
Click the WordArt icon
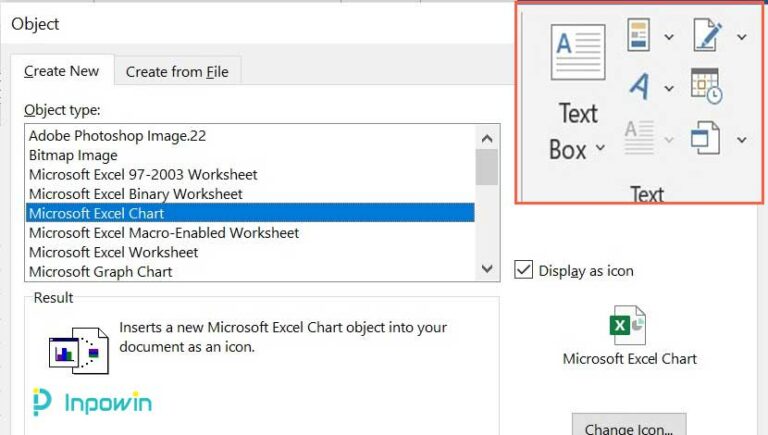(640, 86)
